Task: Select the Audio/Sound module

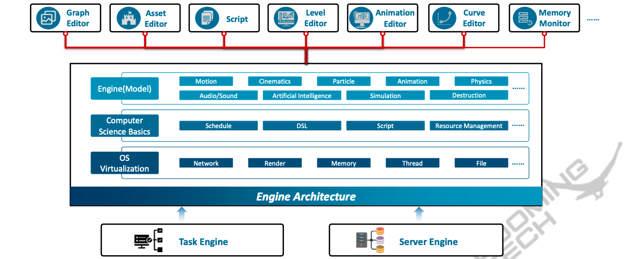Action: (x=219, y=95)
